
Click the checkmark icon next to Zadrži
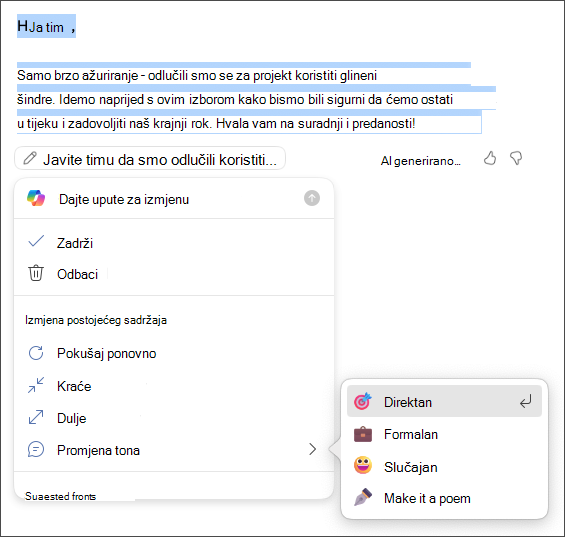coord(36,241)
